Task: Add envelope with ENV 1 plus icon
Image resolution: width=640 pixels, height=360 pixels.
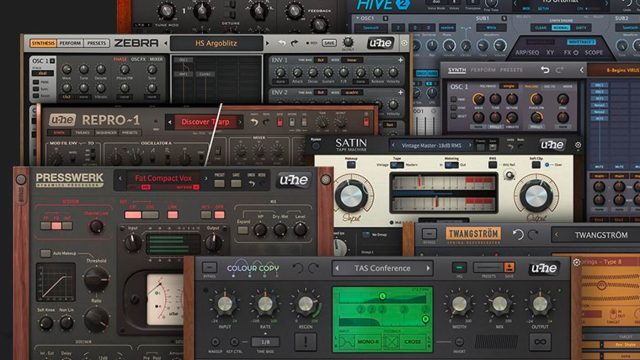Action: (401, 60)
